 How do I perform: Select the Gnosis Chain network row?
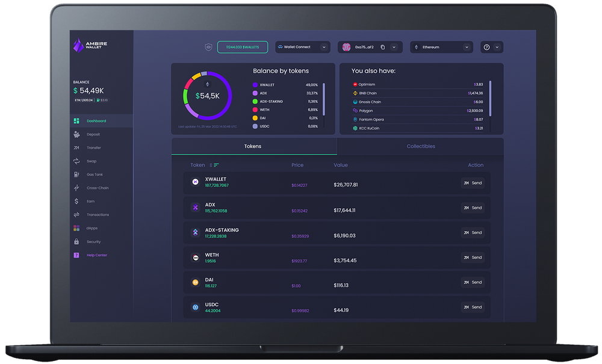tap(418, 102)
